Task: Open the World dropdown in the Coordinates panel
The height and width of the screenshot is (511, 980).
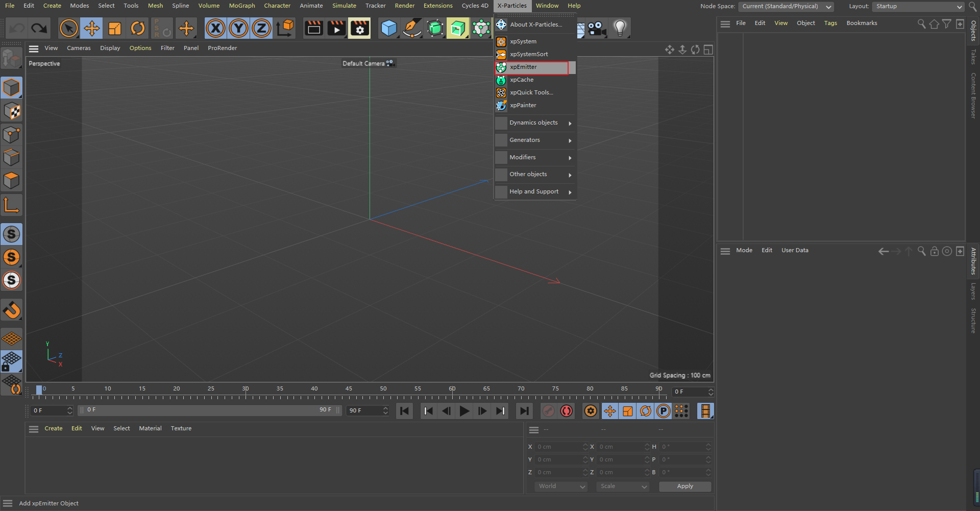Action: pos(560,486)
